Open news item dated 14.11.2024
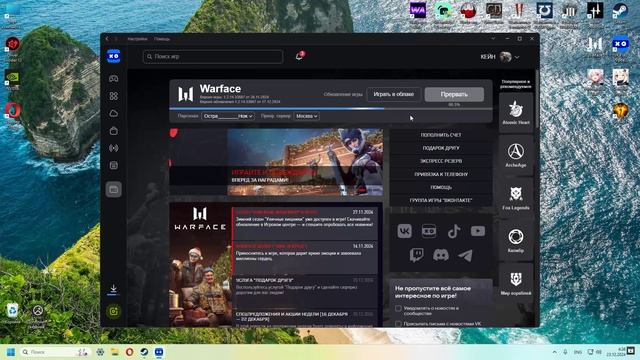640x360 pixels. click(304, 258)
